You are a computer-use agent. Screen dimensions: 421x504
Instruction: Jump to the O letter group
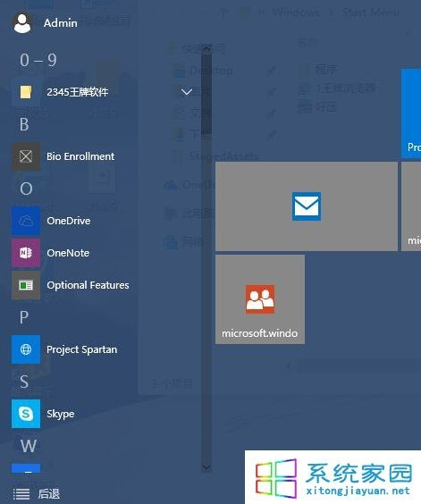pos(26,189)
